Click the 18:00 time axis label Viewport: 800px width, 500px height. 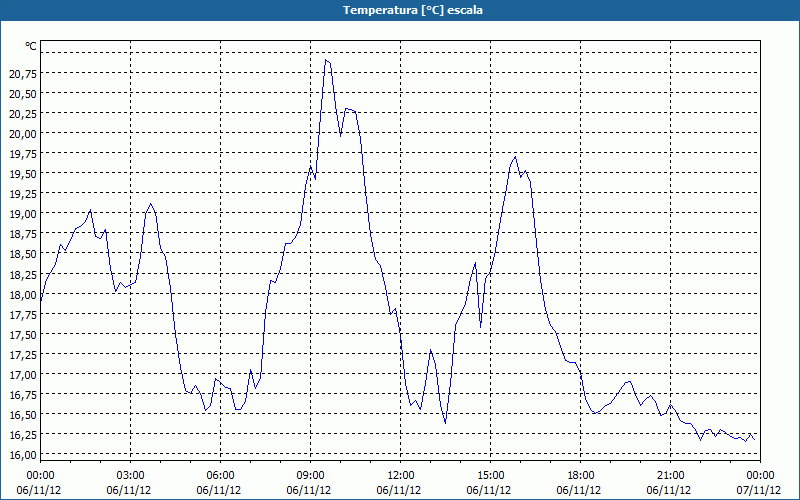tap(581, 476)
